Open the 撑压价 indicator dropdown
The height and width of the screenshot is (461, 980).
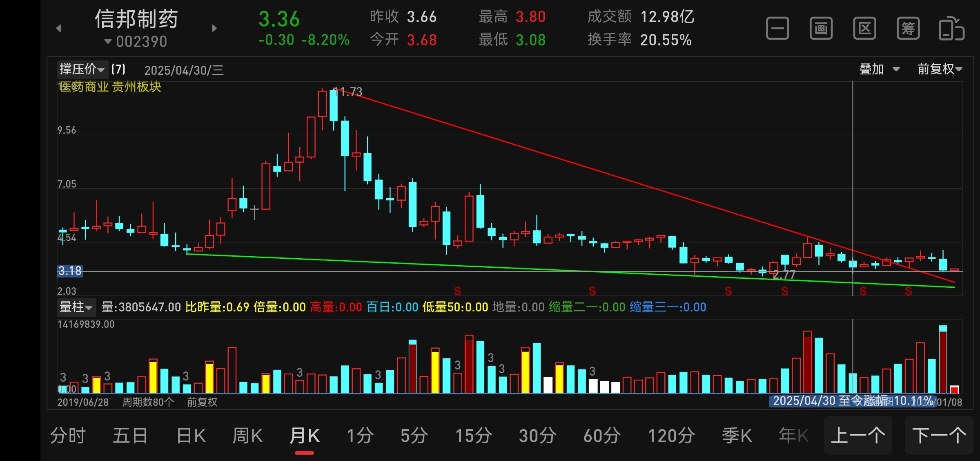[82, 69]
